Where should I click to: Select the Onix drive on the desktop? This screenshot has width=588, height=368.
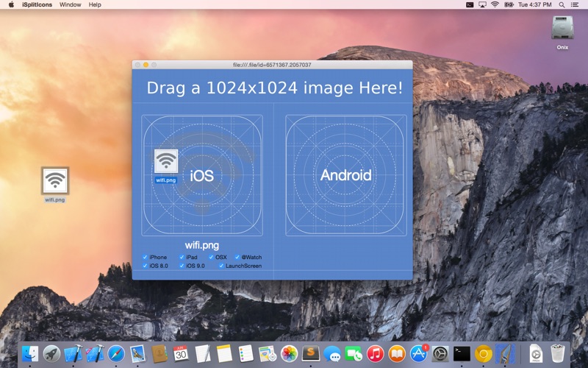(x=562, y=32)
